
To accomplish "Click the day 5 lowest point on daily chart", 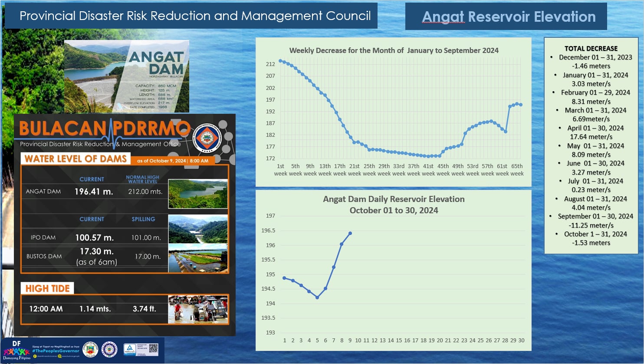I will pos(317,298).
